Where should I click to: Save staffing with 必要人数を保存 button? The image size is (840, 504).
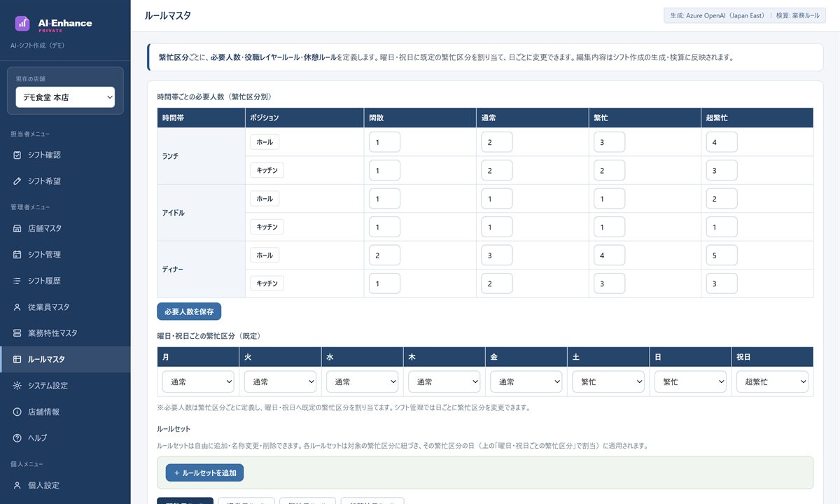tap(189, 311)
